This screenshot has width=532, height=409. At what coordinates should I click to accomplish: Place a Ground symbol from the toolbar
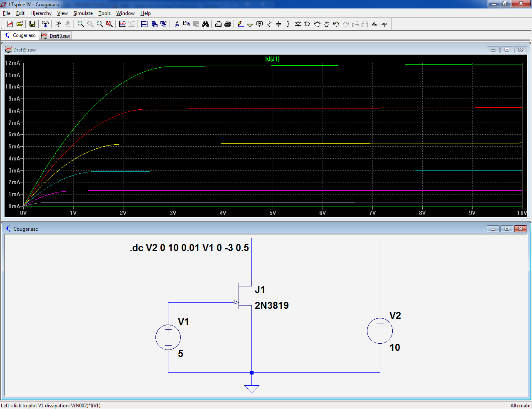click(x=250, y=24)
